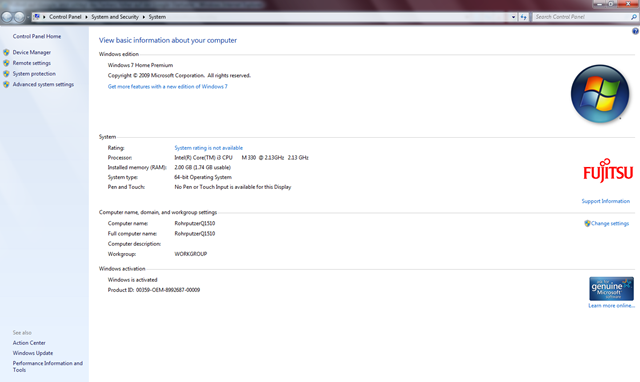Select the Copyright 2009 Microsoft Corporation text

179,76
